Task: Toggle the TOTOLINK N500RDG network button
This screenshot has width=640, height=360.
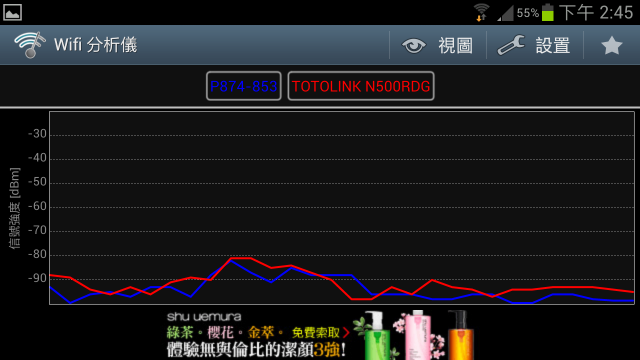Action: point(361,86)
